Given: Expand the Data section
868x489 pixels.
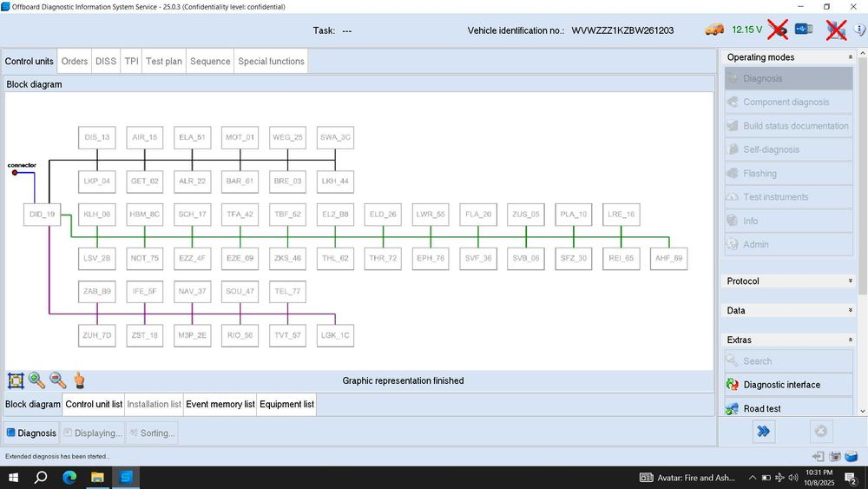Looking at the screenshot, I should click(851, 310).
